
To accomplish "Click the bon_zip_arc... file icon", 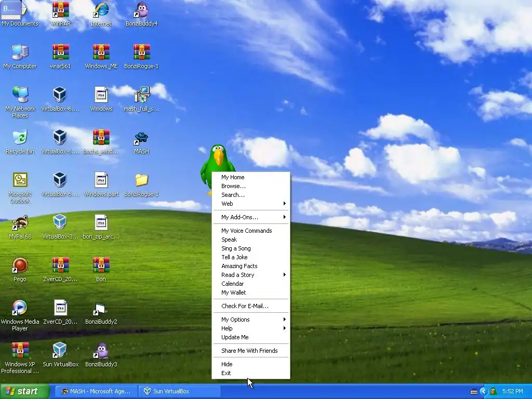I will coord(101,223).
